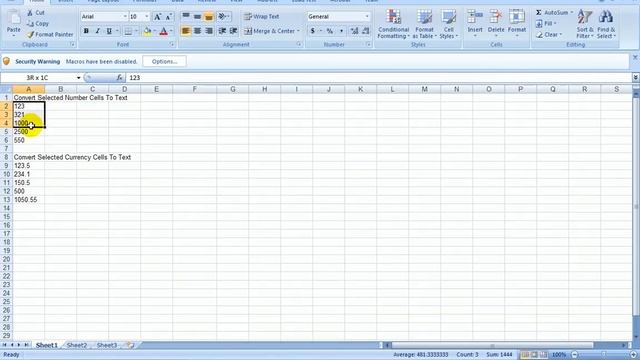Click the Options... security button
640x360 pixels.
click(164, 62)
